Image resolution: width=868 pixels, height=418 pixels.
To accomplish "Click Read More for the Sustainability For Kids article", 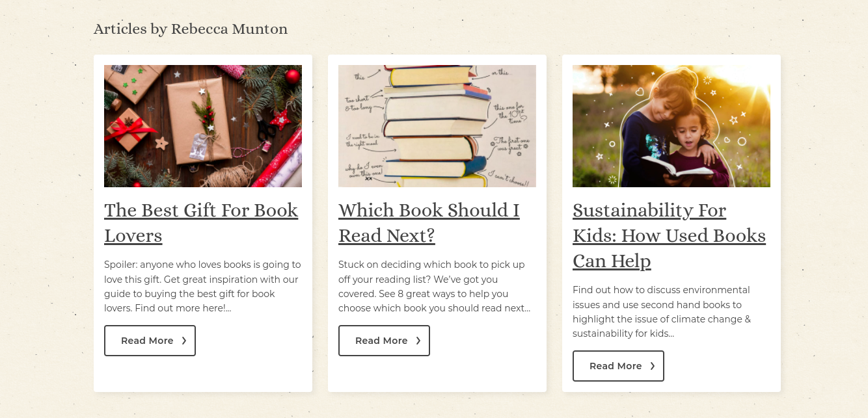I will pyautogui.click(x=618, y=366).
